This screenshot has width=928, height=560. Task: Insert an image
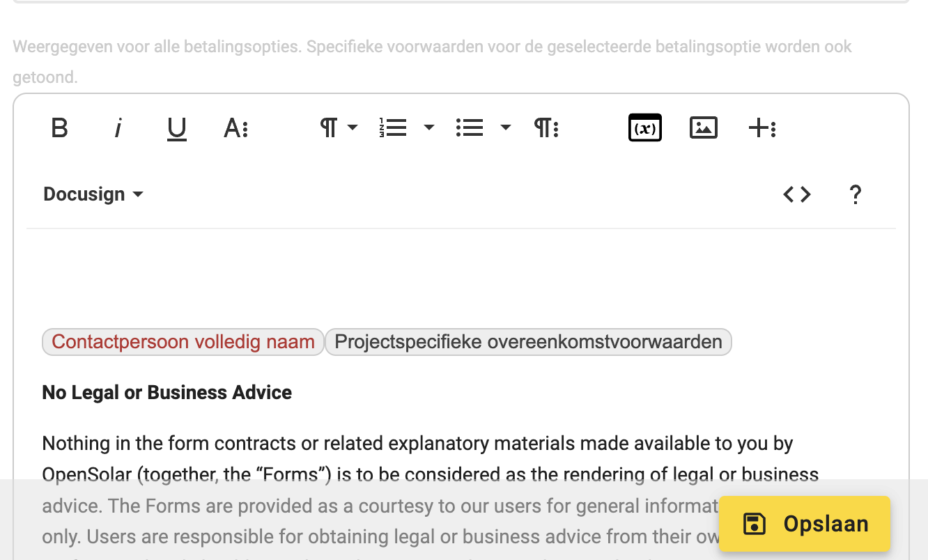point(704,127)
